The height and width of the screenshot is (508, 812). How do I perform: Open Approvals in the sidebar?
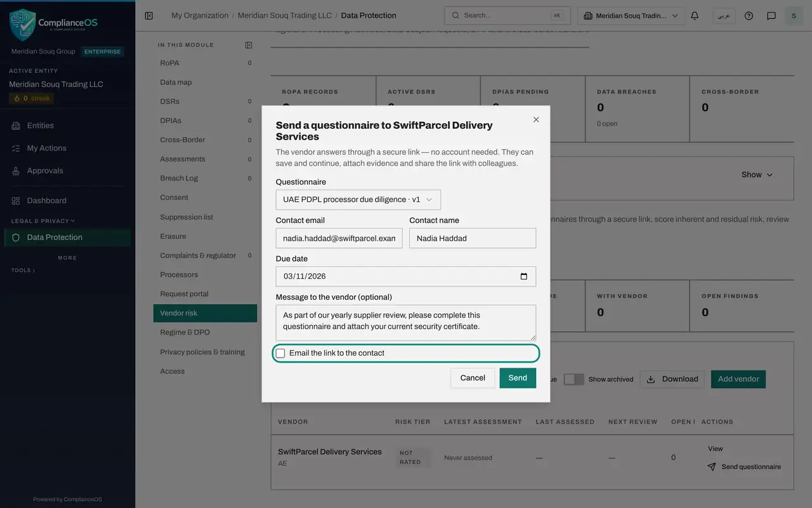67,171
